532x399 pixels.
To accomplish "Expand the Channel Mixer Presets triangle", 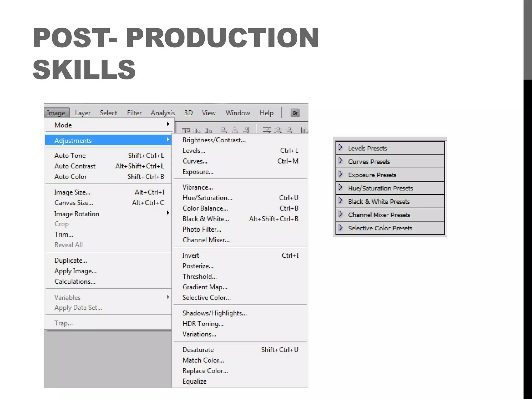I will point(341,214).
